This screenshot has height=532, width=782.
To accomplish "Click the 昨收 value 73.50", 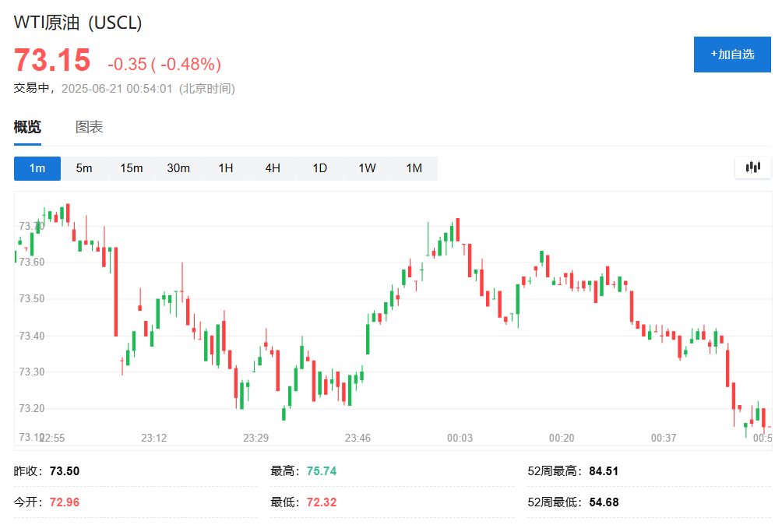I will click(65, 471).
